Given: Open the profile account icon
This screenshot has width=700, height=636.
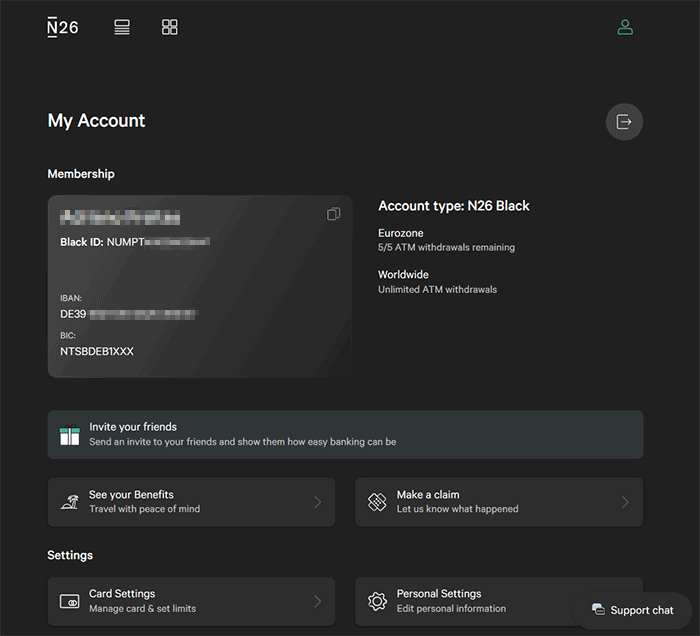Looking at the screenshot, I should click(625, 27).
